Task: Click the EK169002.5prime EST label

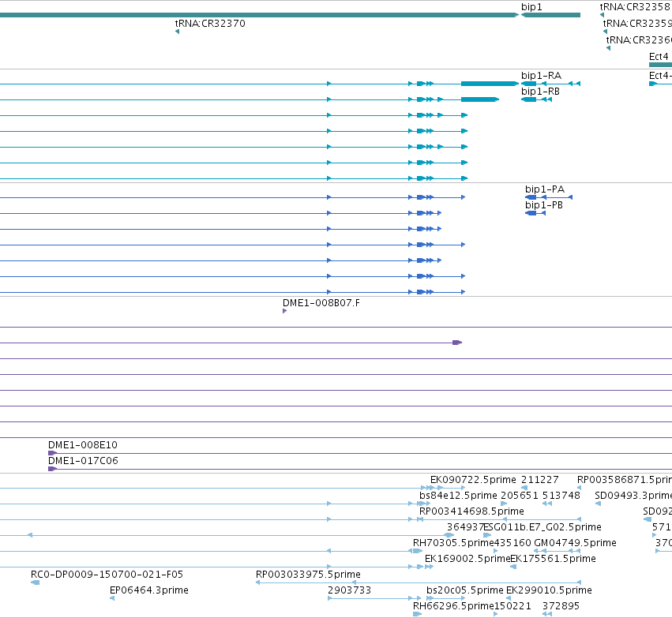Action: 467,559
